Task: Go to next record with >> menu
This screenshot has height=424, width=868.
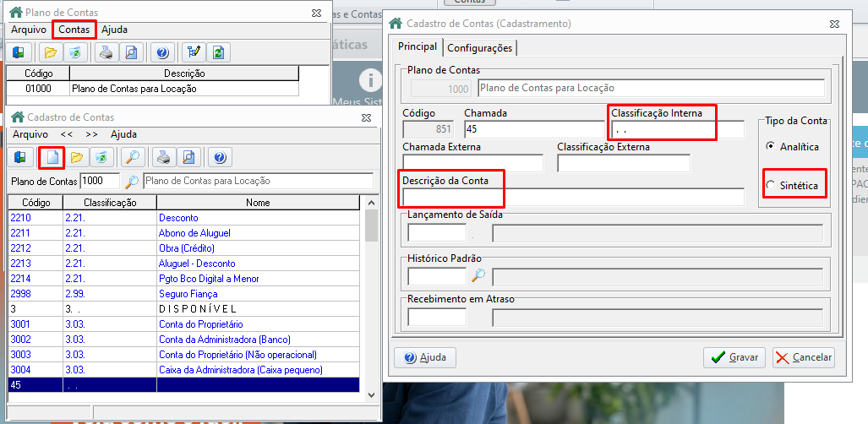Action: (x=91, y=134)
